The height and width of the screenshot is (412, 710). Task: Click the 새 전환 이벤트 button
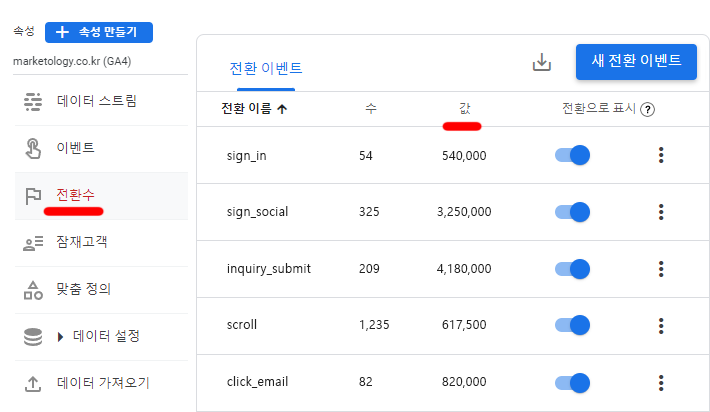click(x=636, y=62)
